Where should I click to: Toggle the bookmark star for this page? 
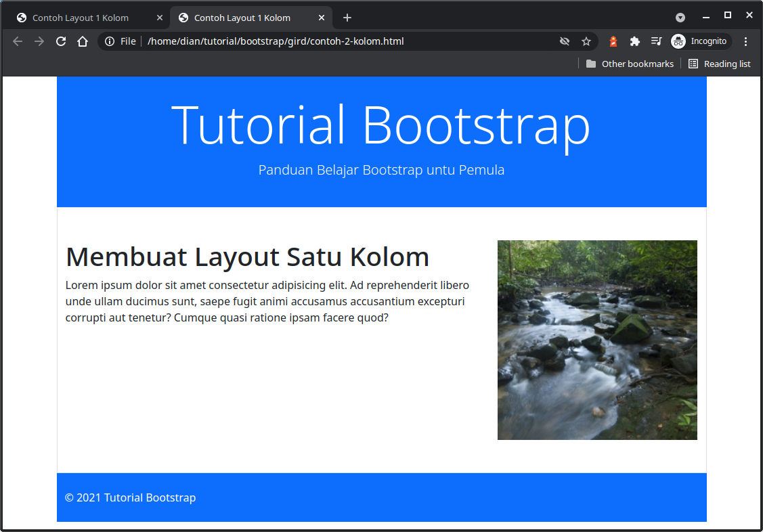(586, 41)
